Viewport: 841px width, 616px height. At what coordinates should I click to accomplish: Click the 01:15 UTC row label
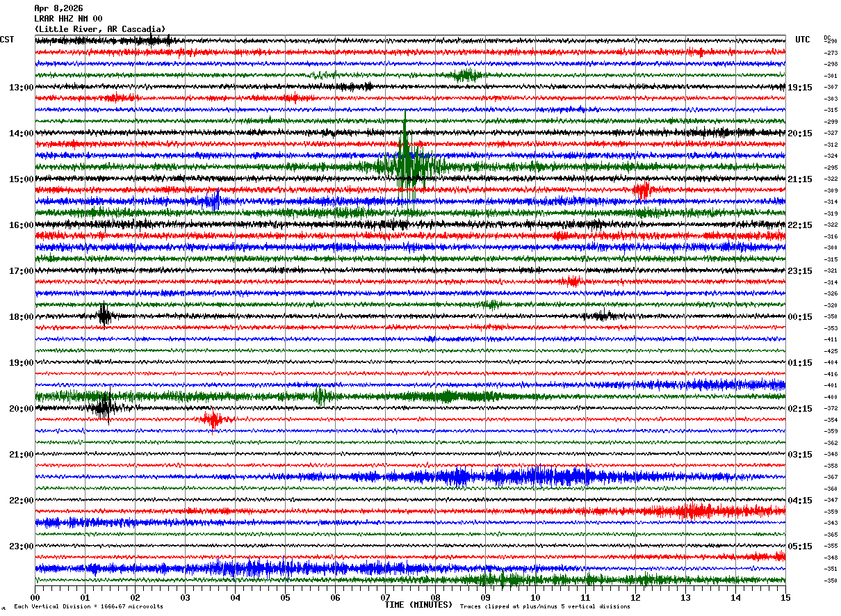point(800,363)
